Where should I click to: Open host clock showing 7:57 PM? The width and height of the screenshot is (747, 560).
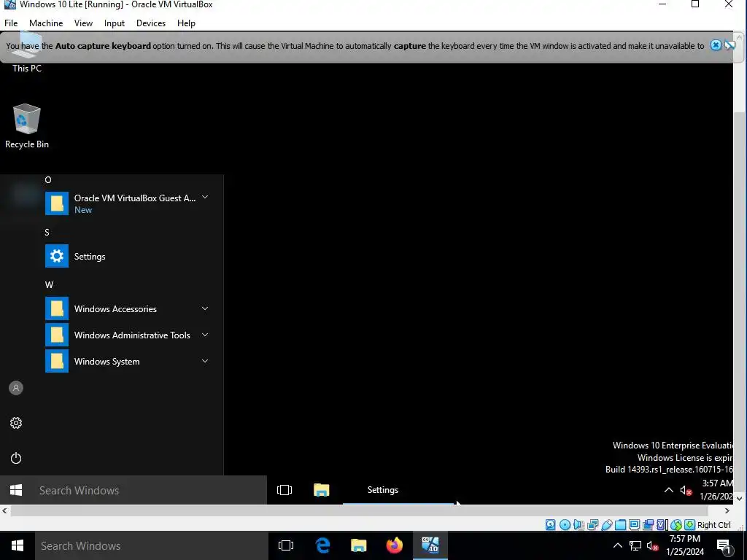(x=685, y=545)
